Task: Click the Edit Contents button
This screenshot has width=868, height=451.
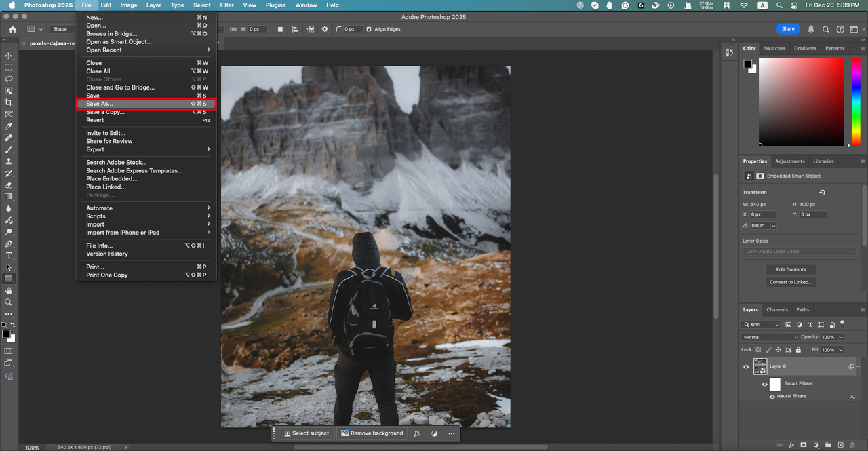Action: 791,269
